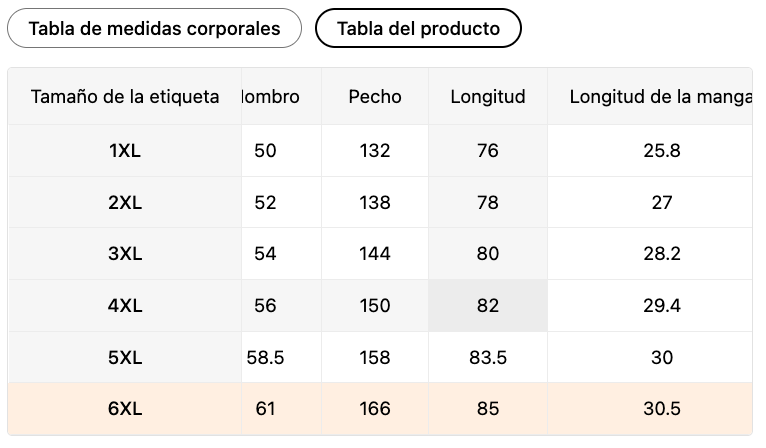Click the Longitud column header
The image size is (766, 448).
point(488,96)
